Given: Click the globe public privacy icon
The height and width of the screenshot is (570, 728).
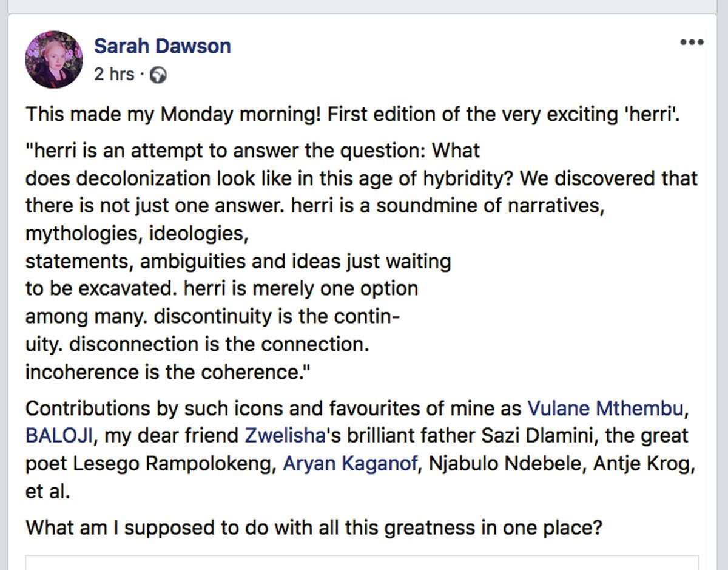Looking at the screenshot, I should (158, 75).
